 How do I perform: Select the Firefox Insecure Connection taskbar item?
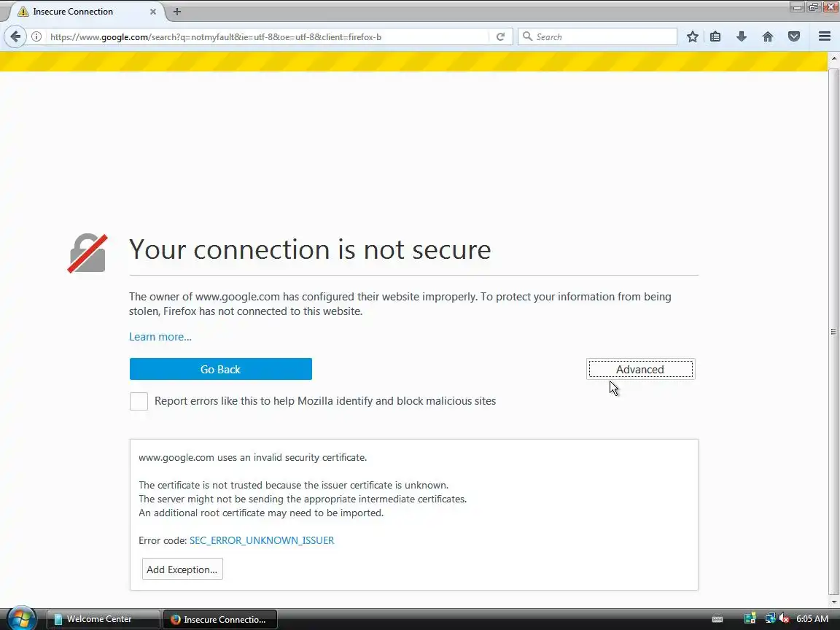point(220,619)
